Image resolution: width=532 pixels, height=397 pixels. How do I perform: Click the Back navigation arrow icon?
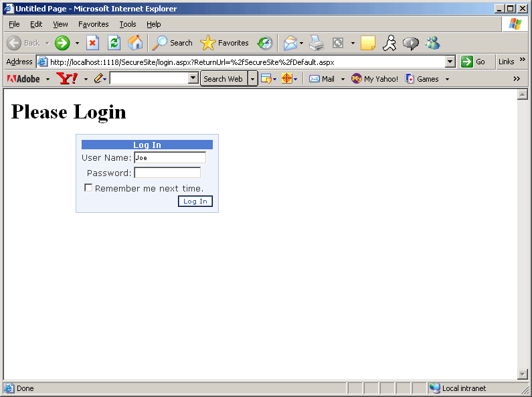(x=14, y=43)
